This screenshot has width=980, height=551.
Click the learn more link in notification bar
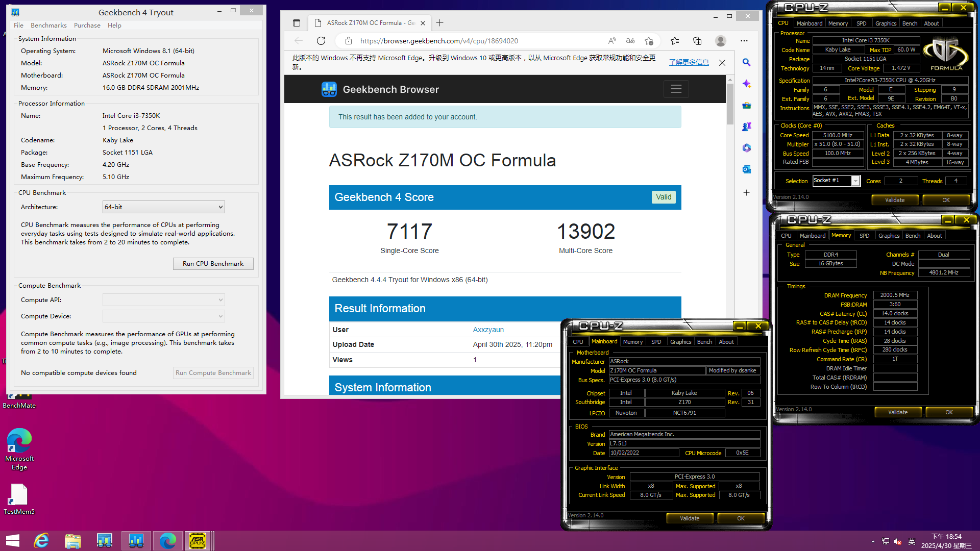coord(689,62)
